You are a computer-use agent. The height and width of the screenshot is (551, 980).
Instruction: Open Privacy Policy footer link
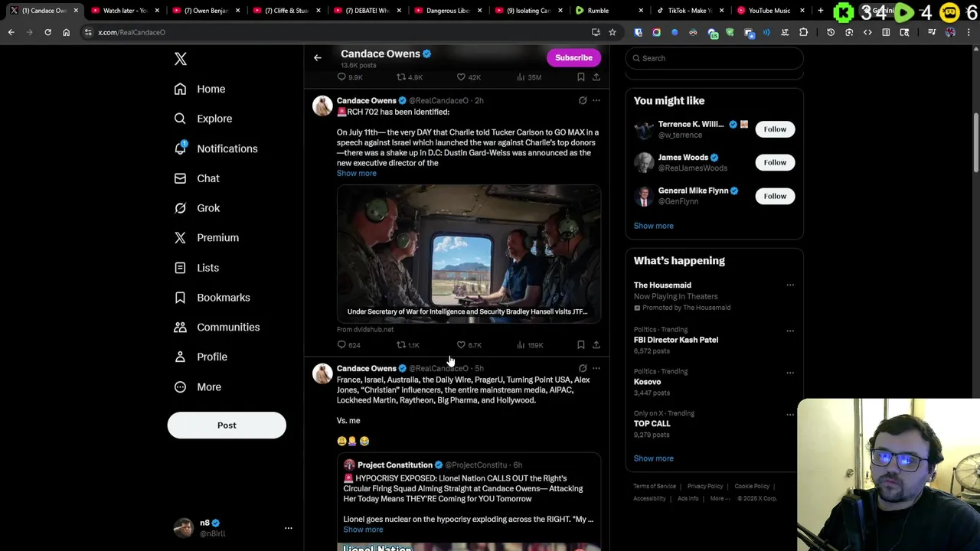point(705,487)
